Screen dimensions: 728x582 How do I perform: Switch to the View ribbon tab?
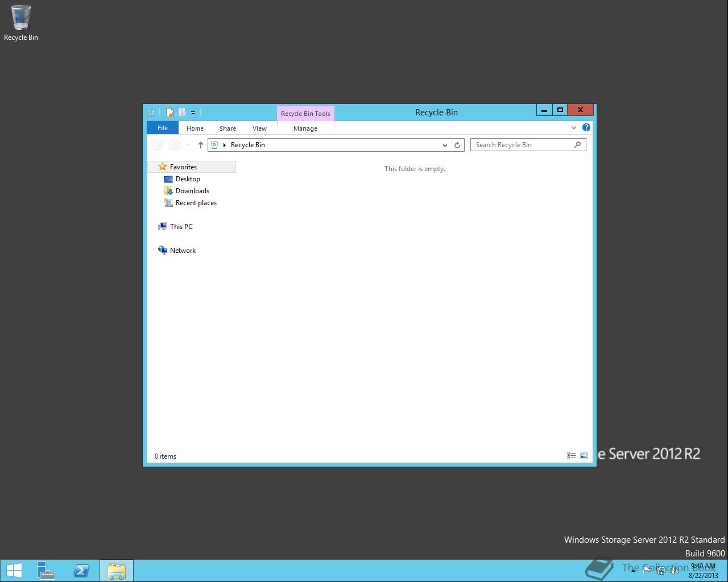(x=259, y=128)
